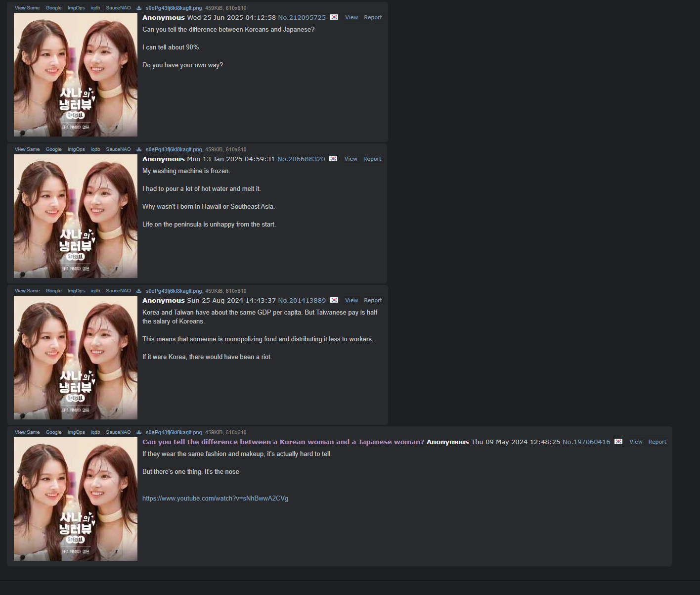
Task: Open the image thumbnail of the Korea and Taiwan GDP post
Action: pyautogui.click(x=76, y=358)
